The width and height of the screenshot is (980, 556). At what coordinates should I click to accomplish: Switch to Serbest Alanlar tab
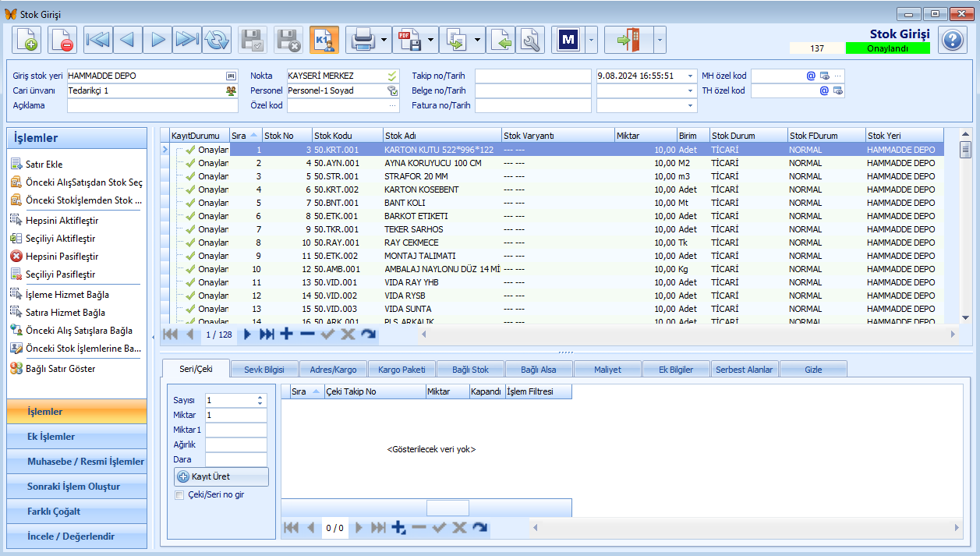745,370
